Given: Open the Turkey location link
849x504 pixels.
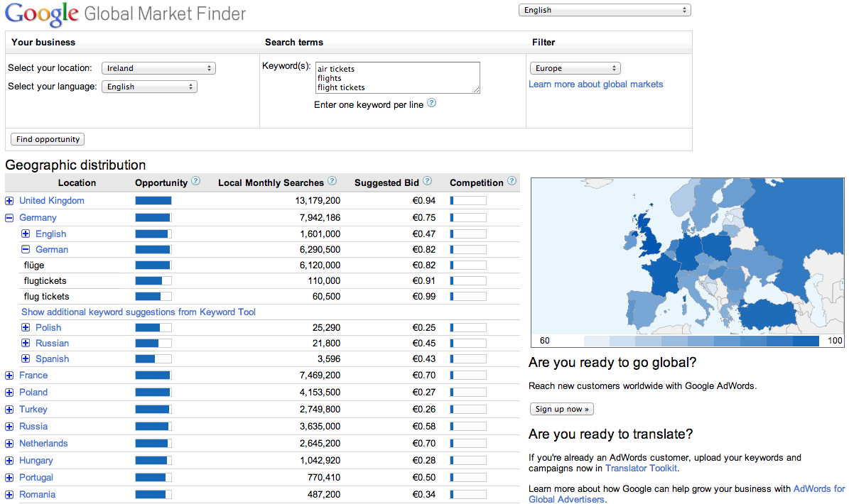Looking at the screenshot, I should [x=33, y=410].
